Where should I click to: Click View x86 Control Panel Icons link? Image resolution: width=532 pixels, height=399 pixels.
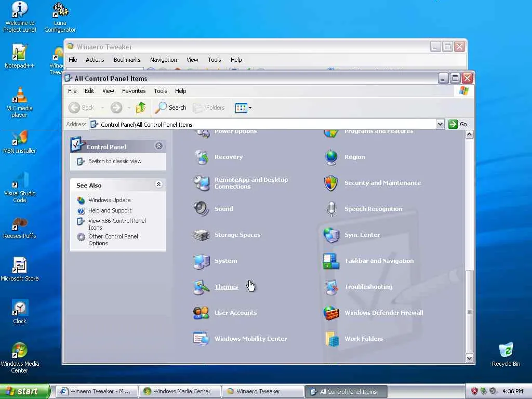pyautogui.click(x=117, y=224)
